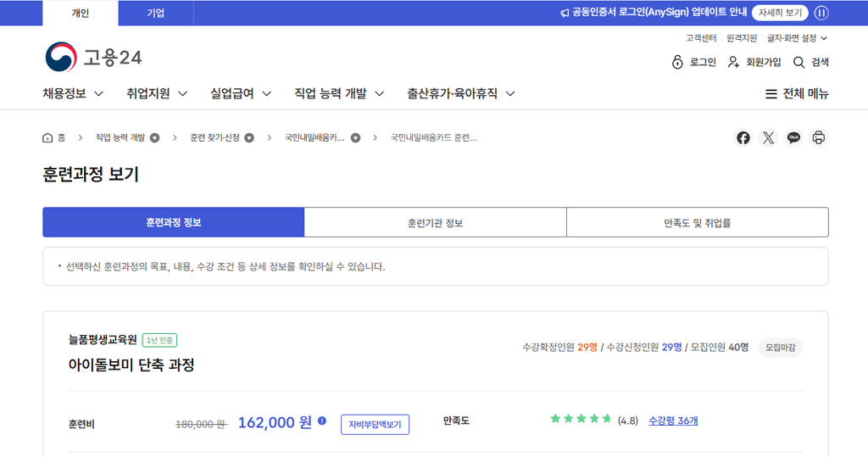Open 전체 메뉴 hamburger menu
This screenshot has width=868, height=457.
coord(797,93)
